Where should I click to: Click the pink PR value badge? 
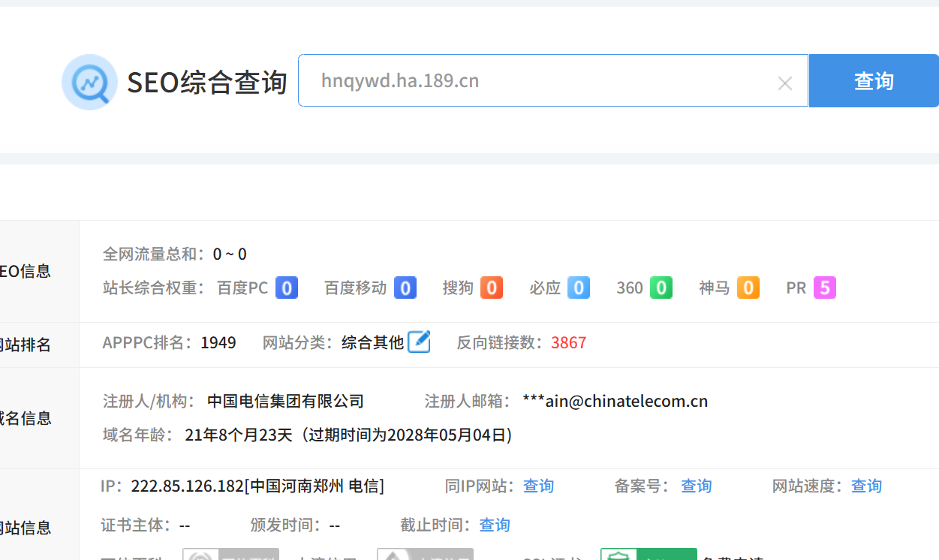click(x=825, y=288)
